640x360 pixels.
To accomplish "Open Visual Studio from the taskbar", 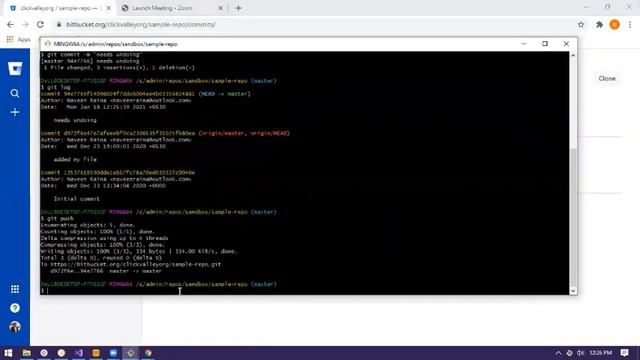I will pyautogui.click(x=78, y=353).
